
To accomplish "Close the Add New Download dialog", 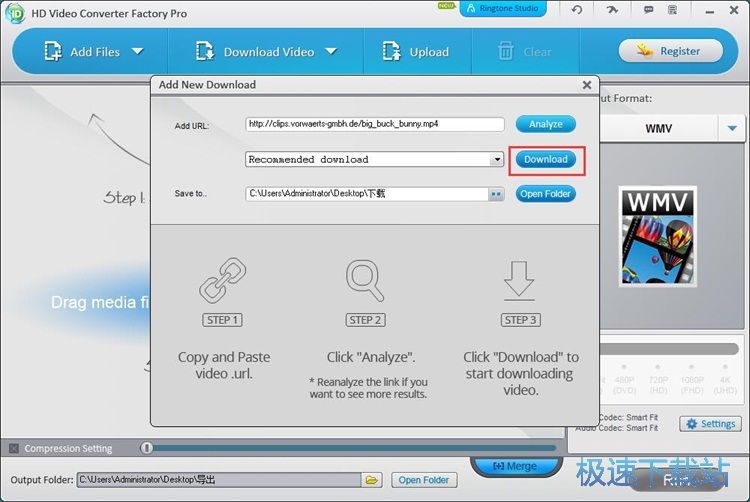I will [x=587, y=85].
